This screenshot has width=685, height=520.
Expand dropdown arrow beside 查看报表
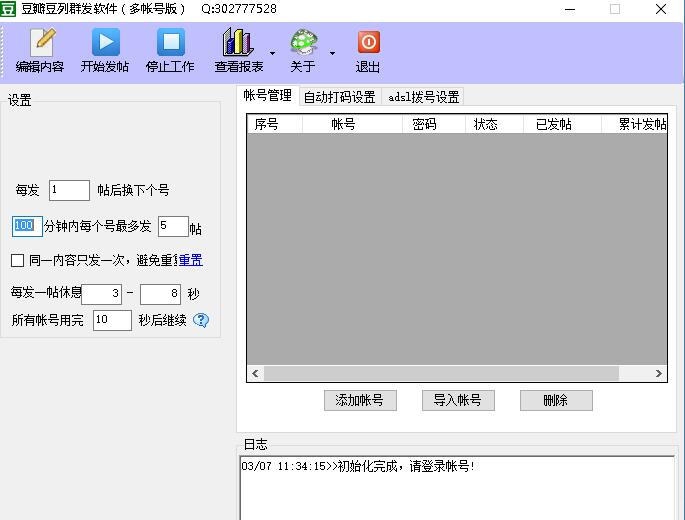click(272, 53)
